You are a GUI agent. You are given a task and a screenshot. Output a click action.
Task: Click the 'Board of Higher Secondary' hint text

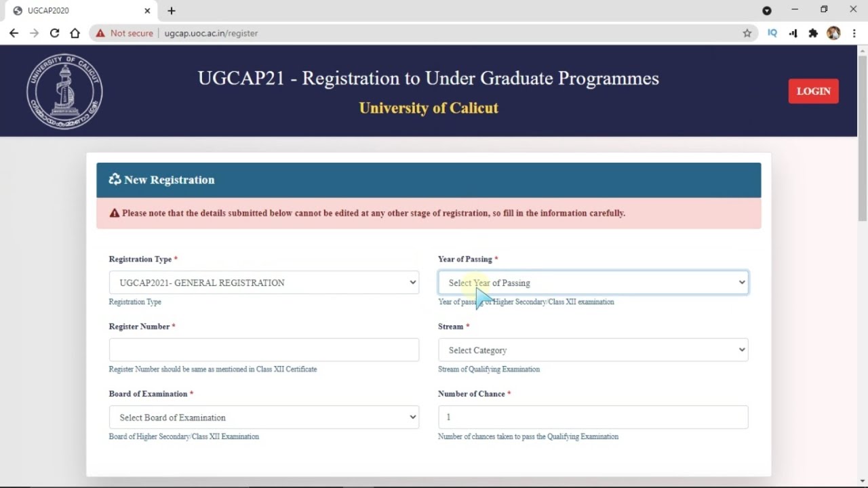pos(184,436)
